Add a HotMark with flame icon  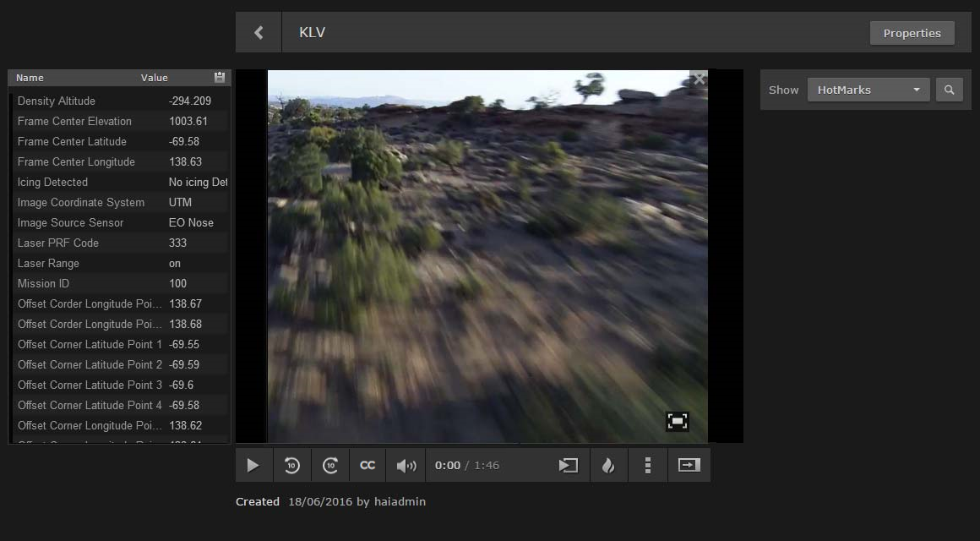pos(608,465)
